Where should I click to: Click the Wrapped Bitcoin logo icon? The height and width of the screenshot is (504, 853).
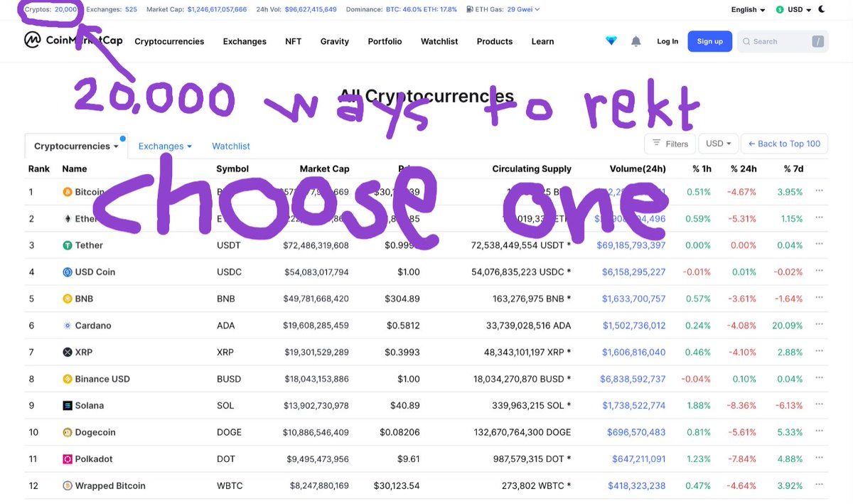coord(68,486)
